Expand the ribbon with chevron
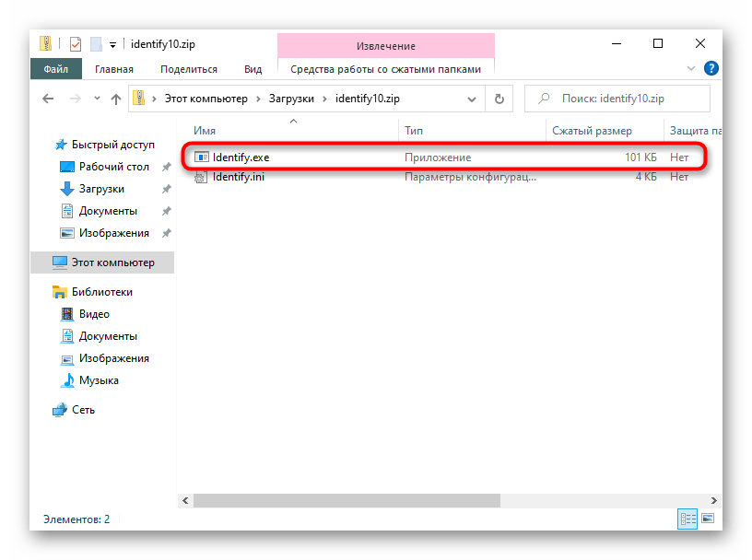This screenshot has width=752, height=560. (692, 68)
